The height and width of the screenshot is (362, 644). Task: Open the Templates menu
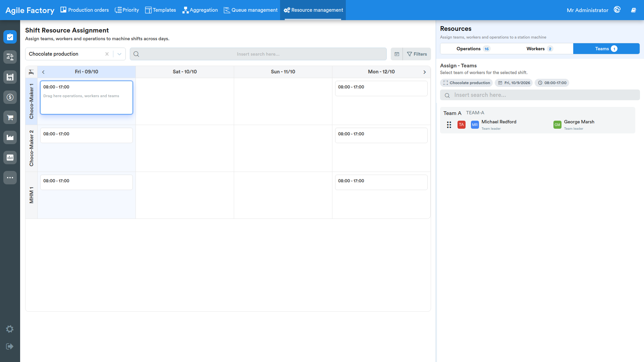tap(160, 10)
